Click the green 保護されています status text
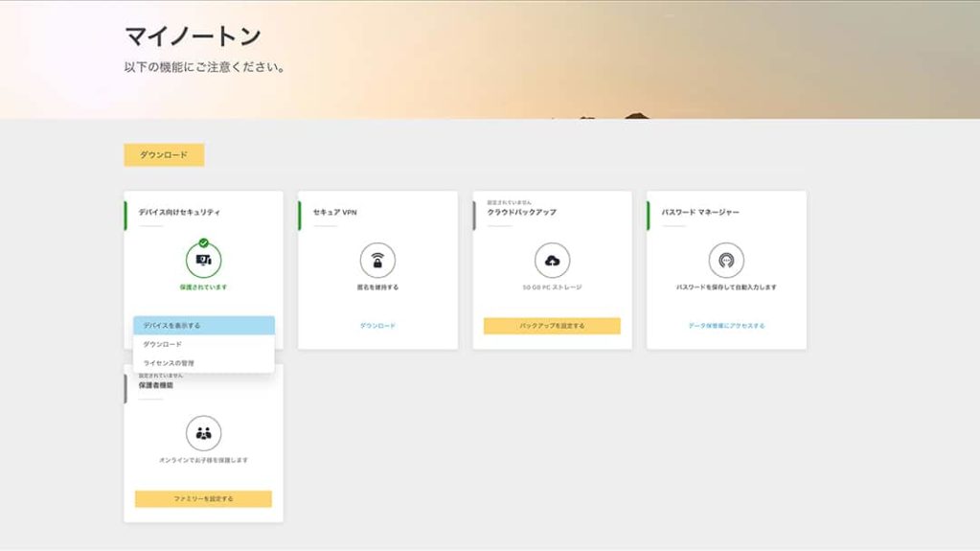Image resolution: width=980 pixels, height=551 pixels. (x=203, y=287)
